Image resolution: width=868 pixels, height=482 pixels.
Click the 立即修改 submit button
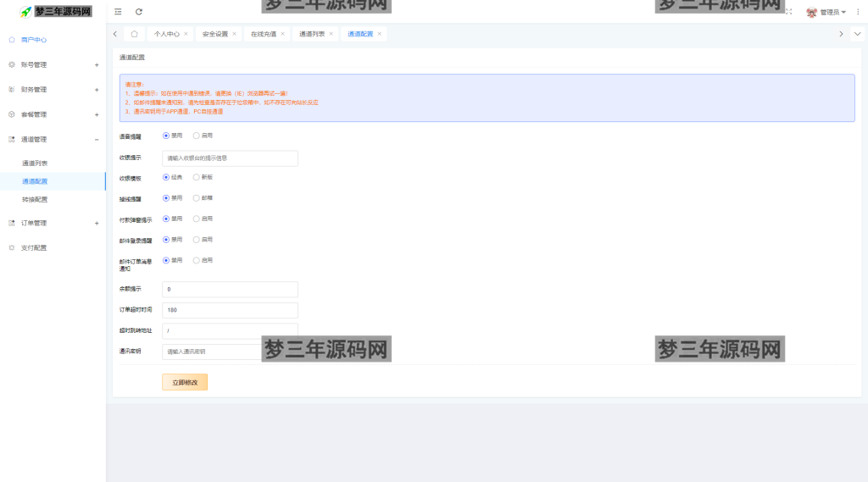(x=185, y=382)
